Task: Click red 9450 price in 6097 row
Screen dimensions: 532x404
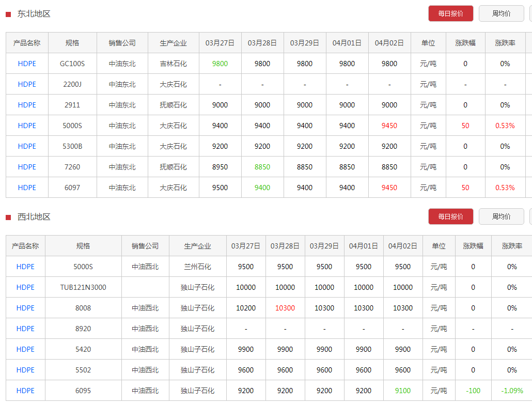Action: pyautogui.click(x=389, y=188)
